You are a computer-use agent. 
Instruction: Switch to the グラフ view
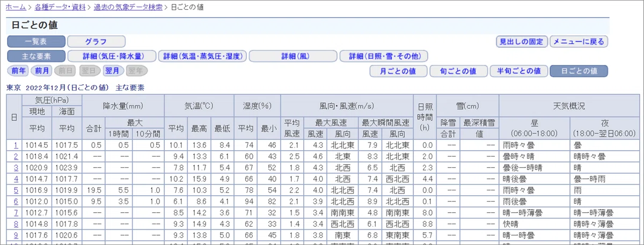(97, 41)
